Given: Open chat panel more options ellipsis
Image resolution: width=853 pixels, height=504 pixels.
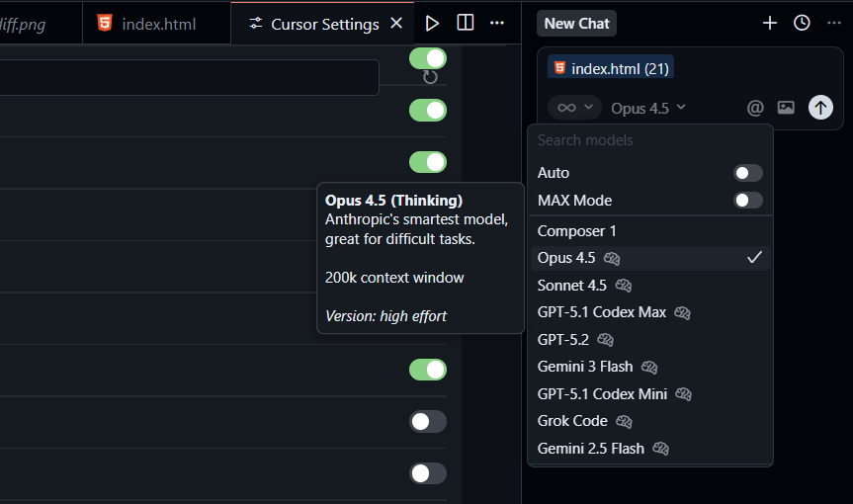Looking at the screenshot, I should coord(833,23).
